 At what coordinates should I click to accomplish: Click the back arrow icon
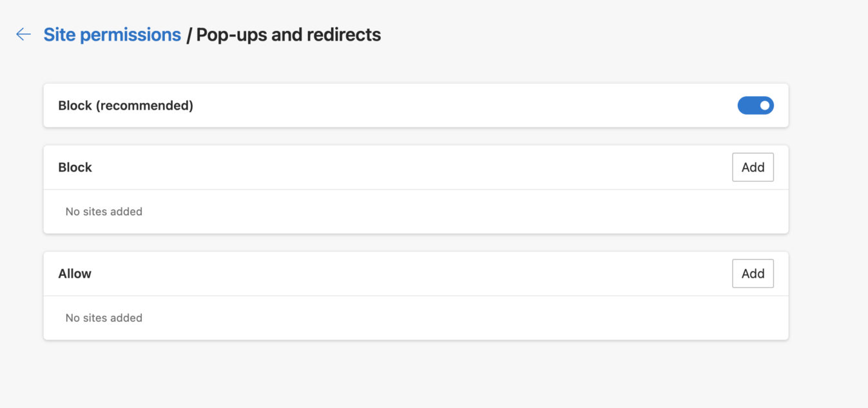(24, 35)
